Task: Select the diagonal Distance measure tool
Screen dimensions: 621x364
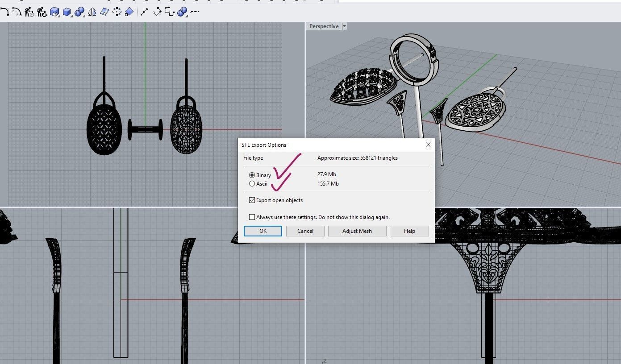Action: (157, 12)
